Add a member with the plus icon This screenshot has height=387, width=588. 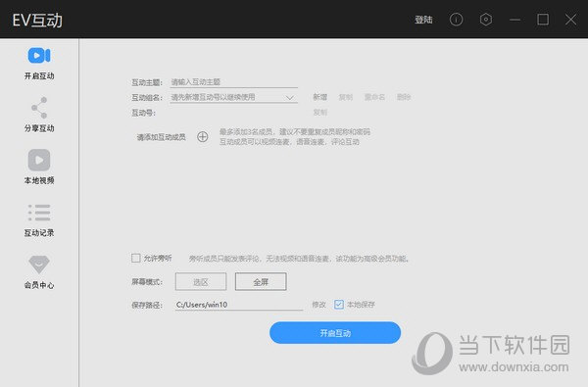203,137
